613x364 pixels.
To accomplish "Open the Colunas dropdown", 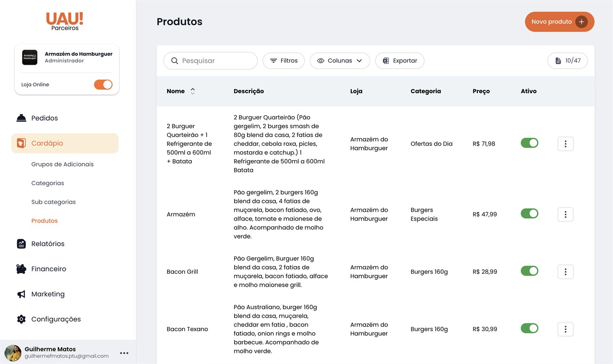I will point(340,61).
